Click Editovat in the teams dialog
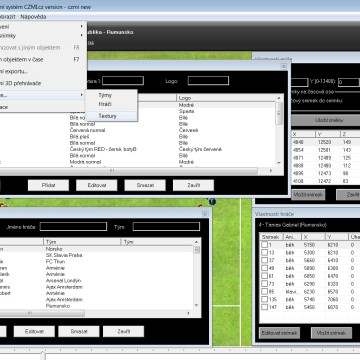Screen dimensions: 360x360 [x=96, y=185]
